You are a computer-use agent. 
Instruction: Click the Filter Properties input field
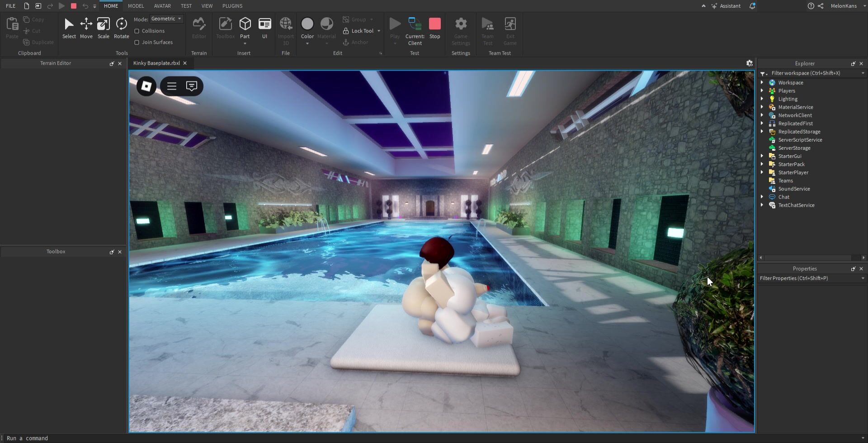809,278
